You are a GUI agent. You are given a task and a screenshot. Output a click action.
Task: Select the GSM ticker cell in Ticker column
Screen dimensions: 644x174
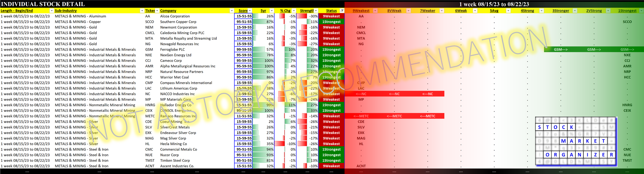coord(149,49)
